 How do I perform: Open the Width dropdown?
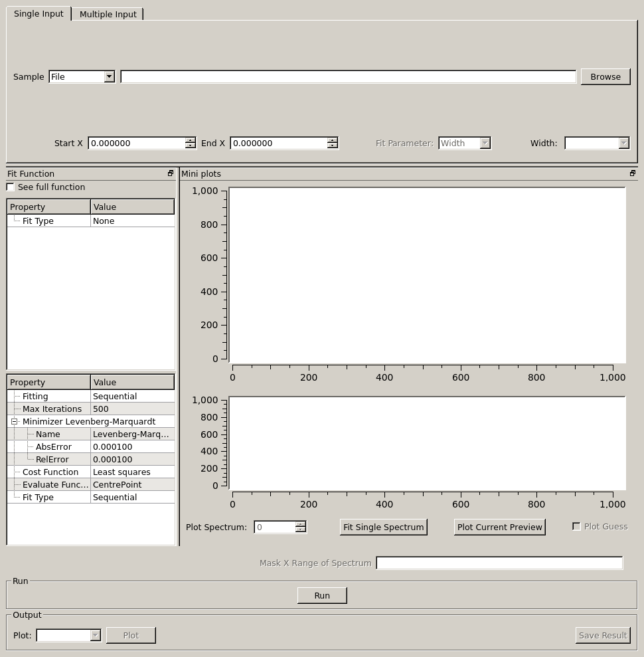pyautogui.click(x=623, y=143)
